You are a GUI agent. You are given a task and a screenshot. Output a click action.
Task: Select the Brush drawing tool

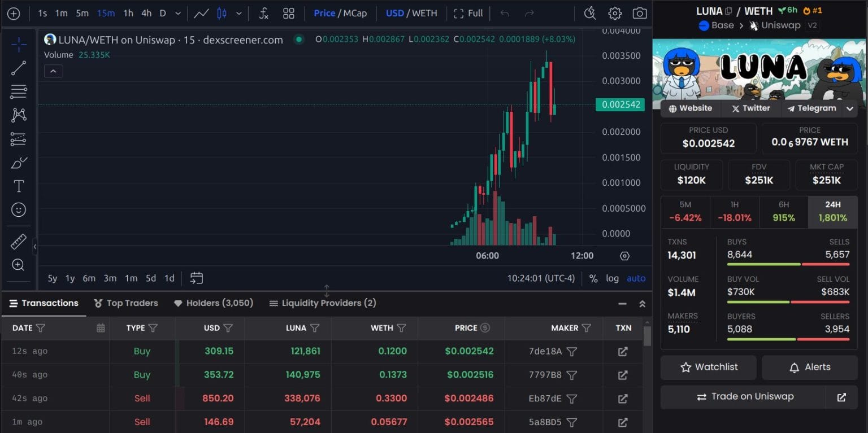19,162
